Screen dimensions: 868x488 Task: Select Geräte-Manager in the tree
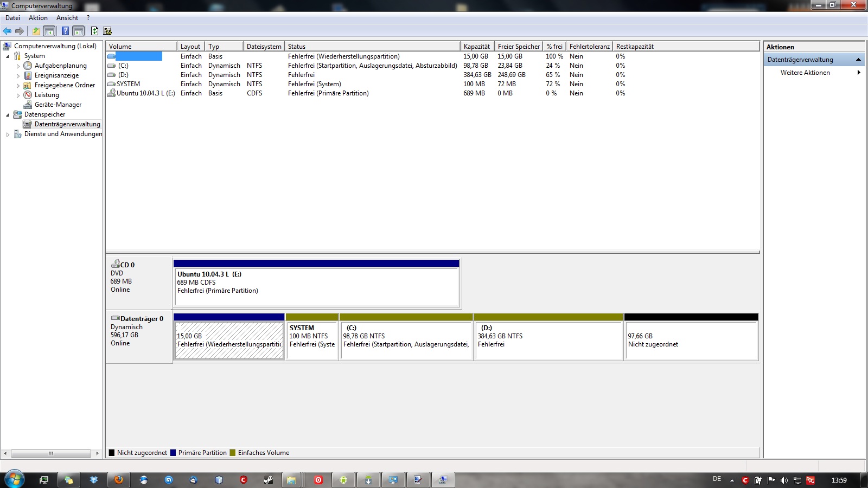pos(58,105)
